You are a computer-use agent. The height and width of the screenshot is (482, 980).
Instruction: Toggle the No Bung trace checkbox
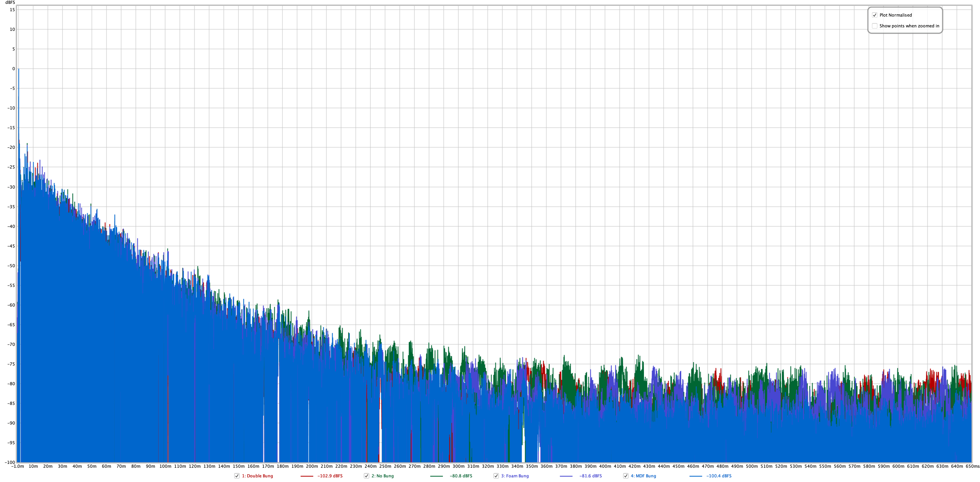point(367,476)
